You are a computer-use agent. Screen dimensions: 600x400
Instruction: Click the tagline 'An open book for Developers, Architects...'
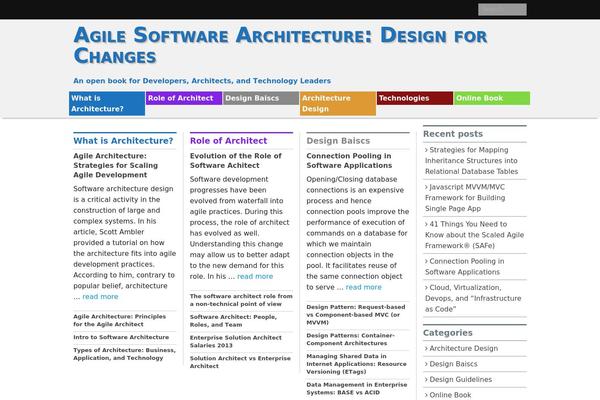coord(202,81)
